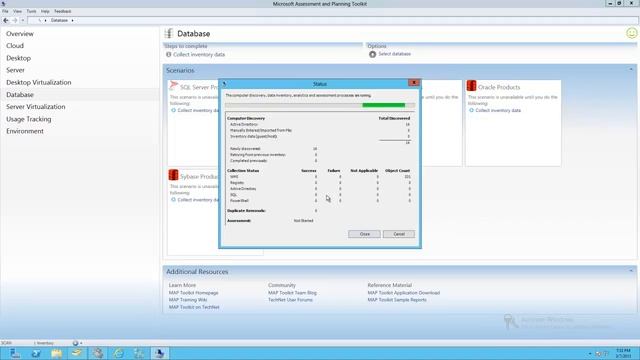Click the Oracle Products scenario icon
This screenshot has width=640, height=360.
click(471, 86)
